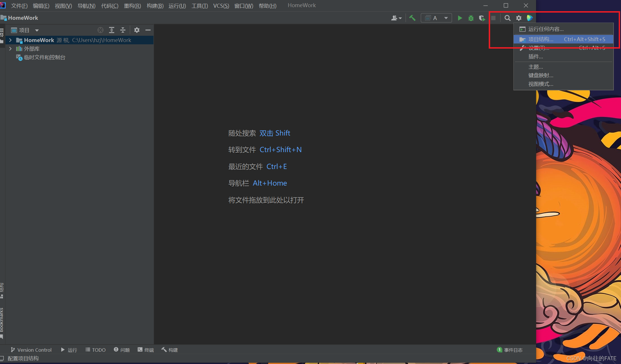Click Expand All icon in project panel

pos(112,30)
